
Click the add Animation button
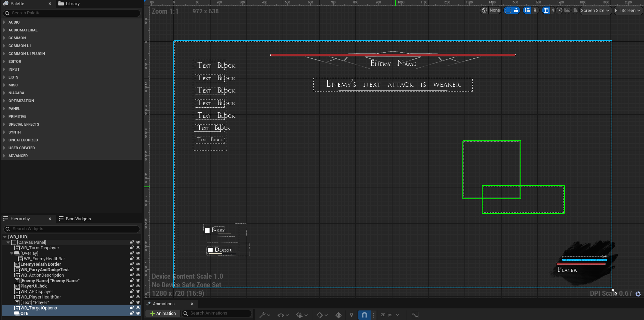coord(163,314)
